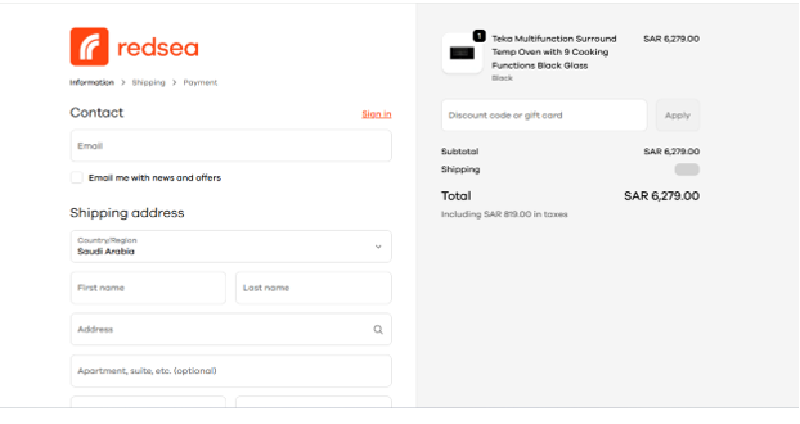Select the Payment breadcrumb step
The image size is (800, 424).
click(x=200, y=83)
